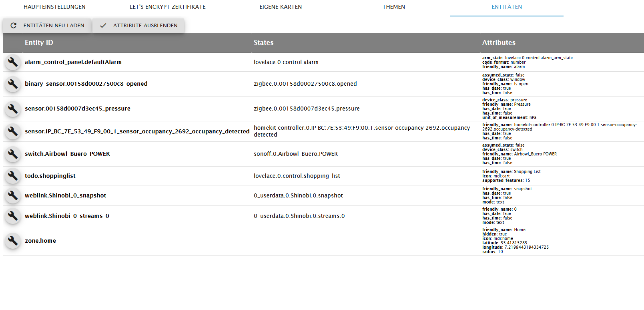Viewport: 644px width, 310px height.
Task: Reload entities with Entitäten neu laden button
Action: (47, 26)
